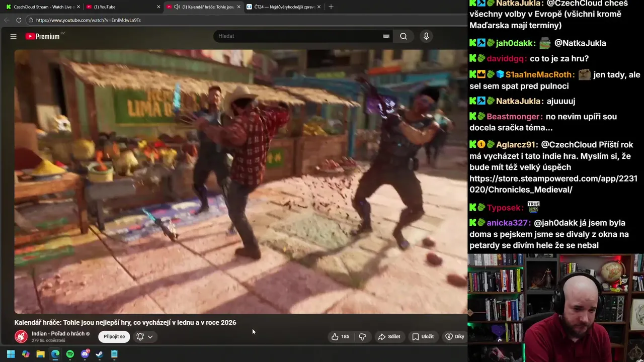Click the TRUE emote from Typosek
Screen dimensions: 644x362
pos(533,207)
